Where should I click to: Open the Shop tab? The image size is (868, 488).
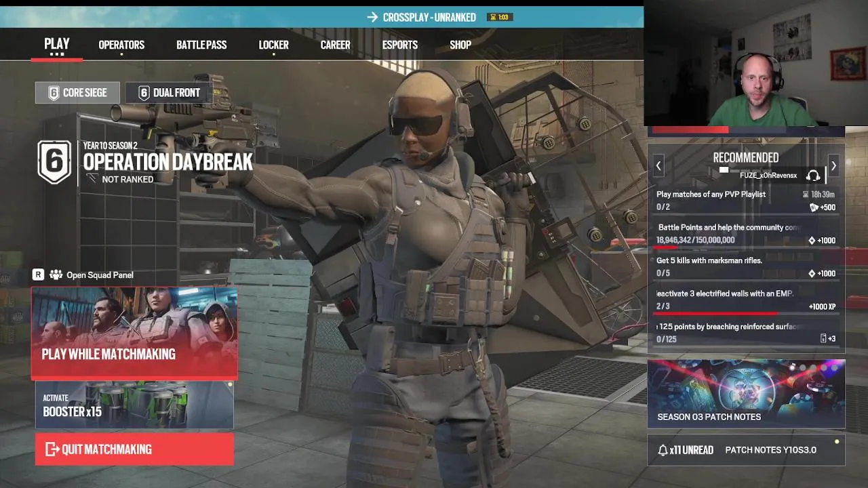pos(460,45)
